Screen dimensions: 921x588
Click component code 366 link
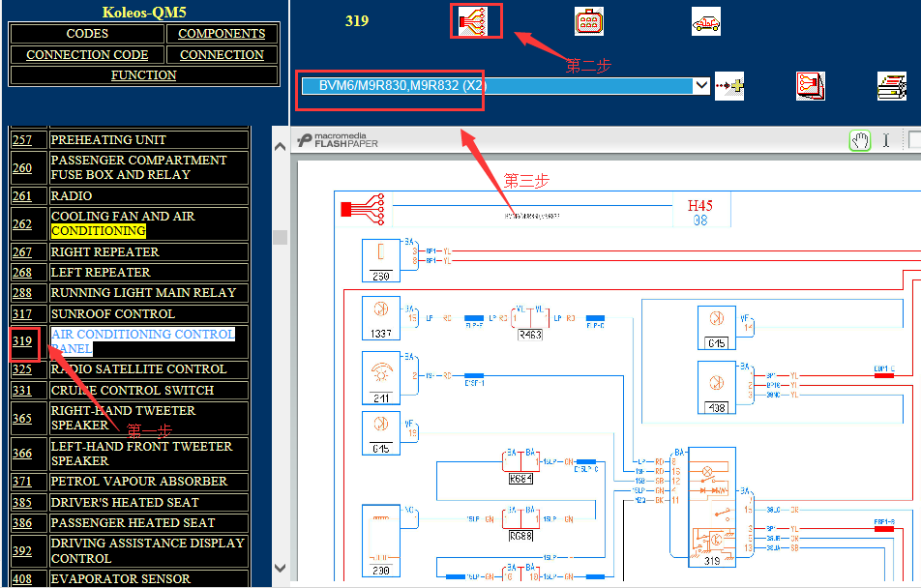[x=22, y=454]
